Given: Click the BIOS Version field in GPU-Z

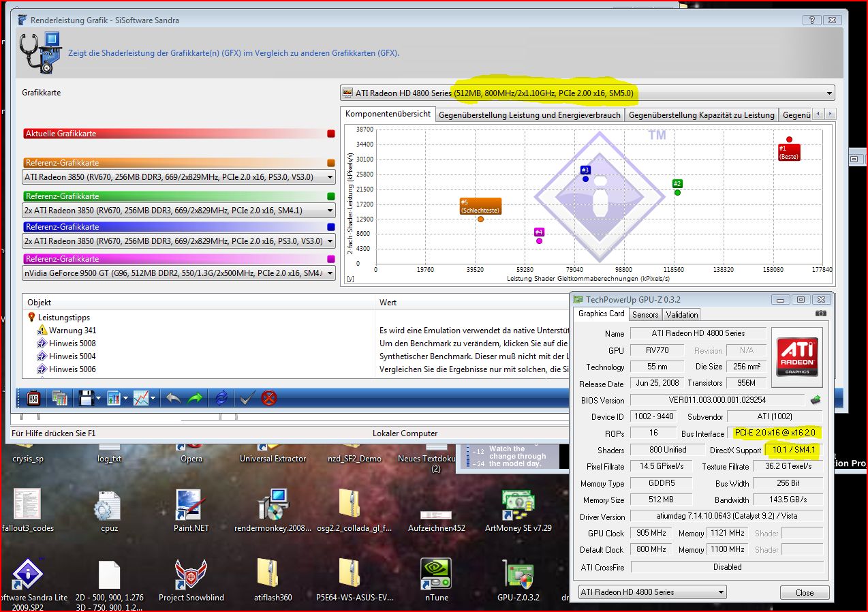Looking at the screenshot, I should tap(717, 400).
